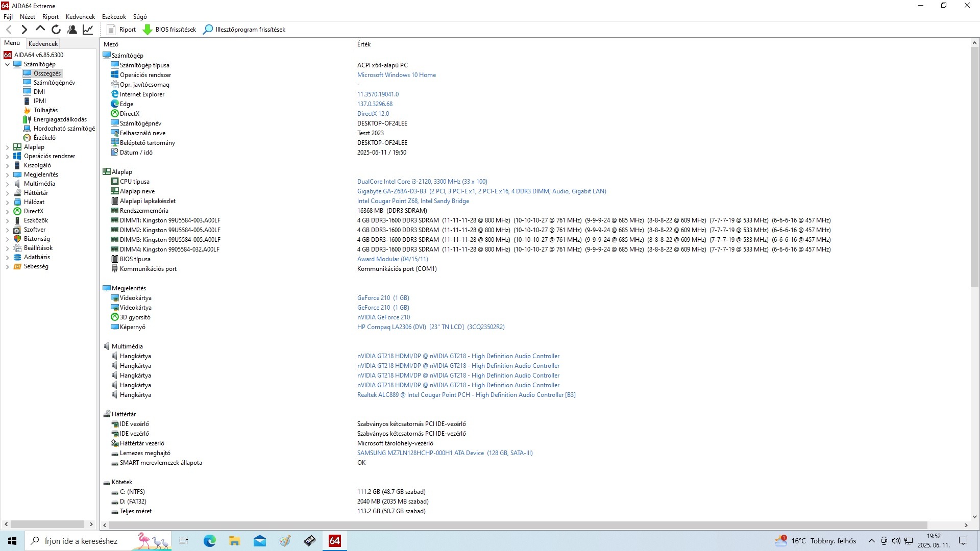Open the user manager icon in toolbar

coord(72,30)
